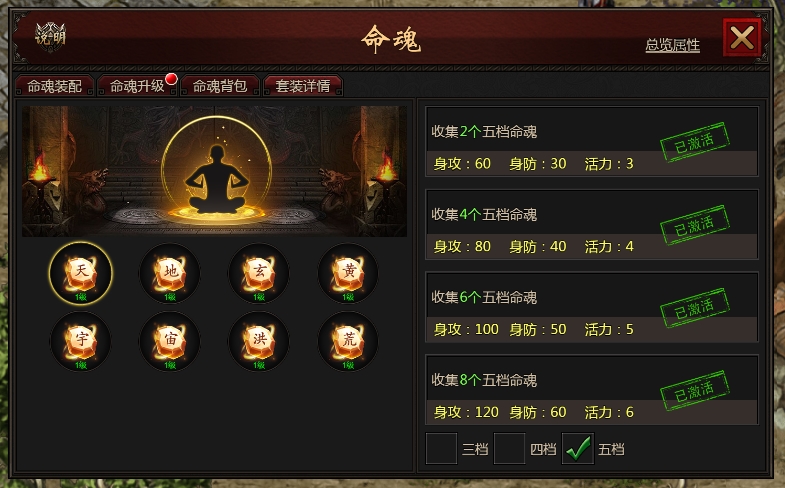
Task: Open the 套装详情 tab
Action: (303, 86)
